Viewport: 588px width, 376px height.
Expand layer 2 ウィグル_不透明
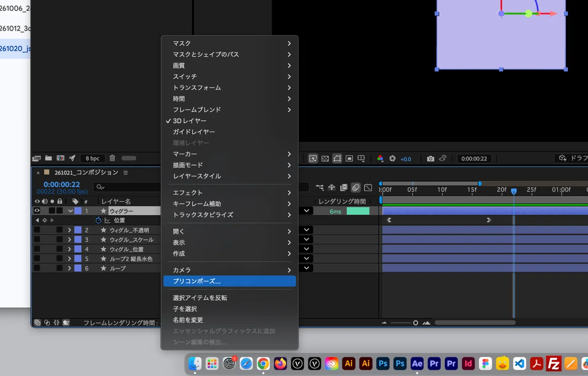point(70,230)
